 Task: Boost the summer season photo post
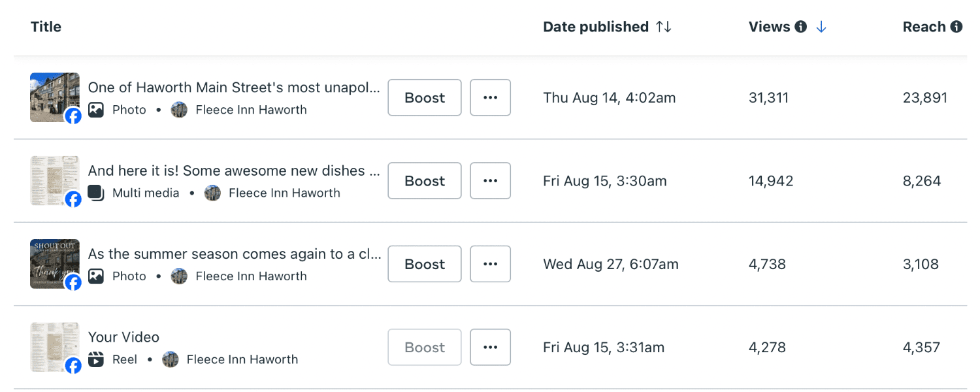pos(425,264)
